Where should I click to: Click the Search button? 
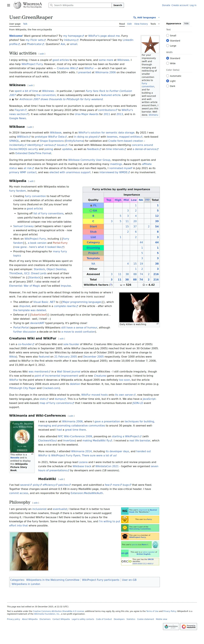[118, 5]
